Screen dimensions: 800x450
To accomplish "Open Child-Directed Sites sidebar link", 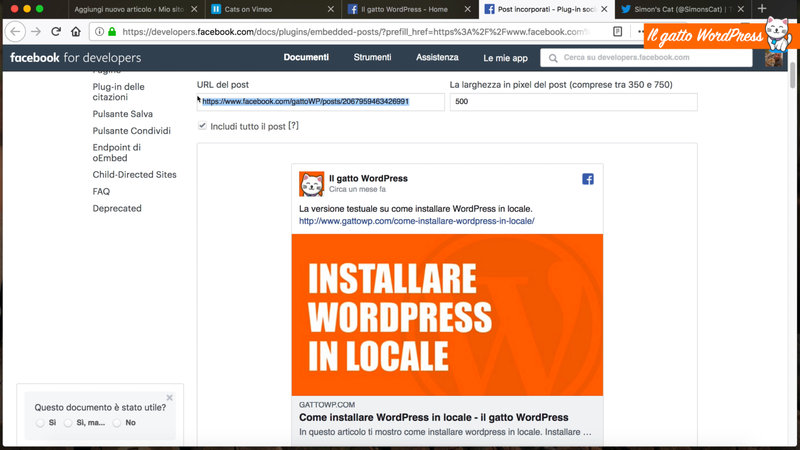I will click(x=134, y=174).
